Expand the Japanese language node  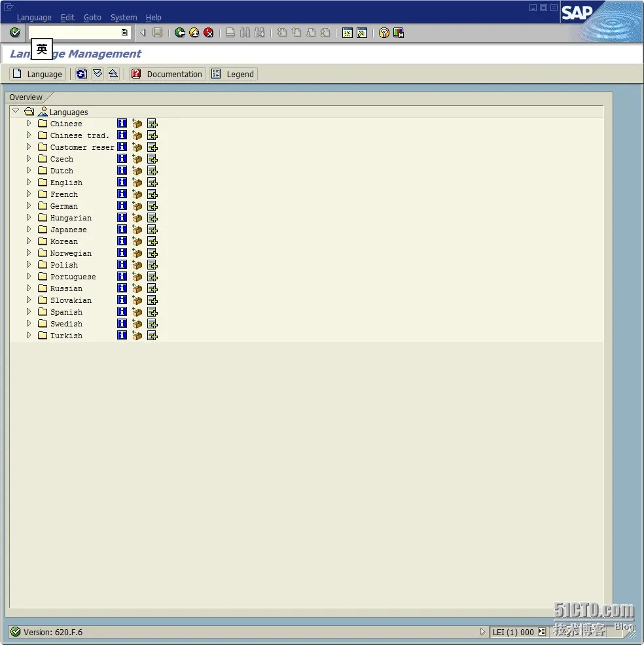(28, 229)
